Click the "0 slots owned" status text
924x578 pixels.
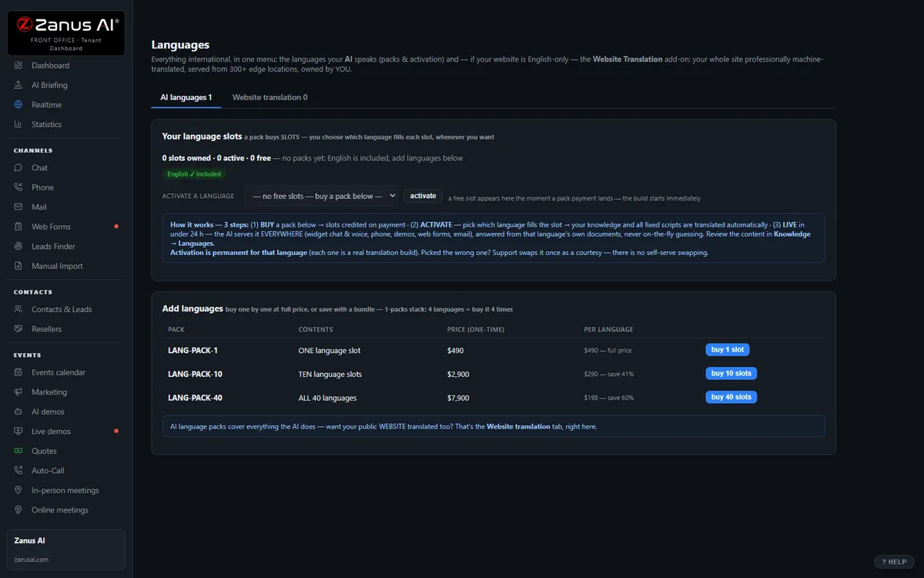[186, 158]
